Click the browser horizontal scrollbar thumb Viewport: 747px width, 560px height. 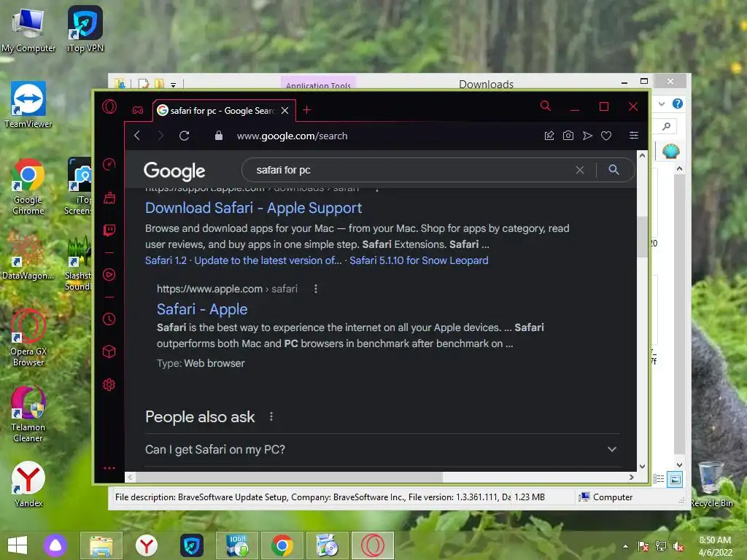point(289,477)
